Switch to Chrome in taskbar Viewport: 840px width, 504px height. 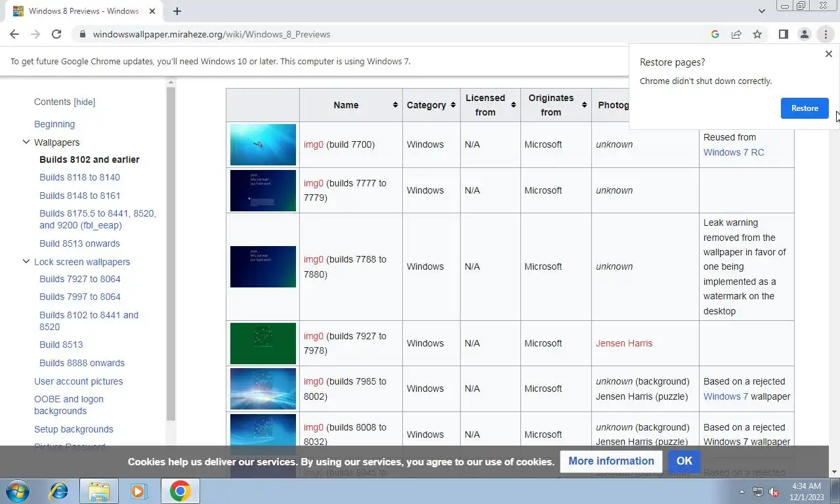180,491
